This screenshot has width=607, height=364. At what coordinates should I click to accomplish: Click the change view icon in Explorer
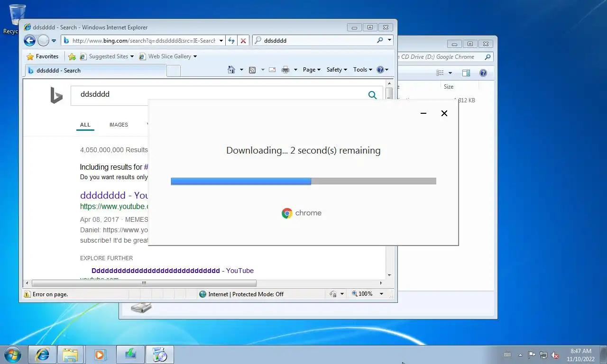click(x=440, y=73)
